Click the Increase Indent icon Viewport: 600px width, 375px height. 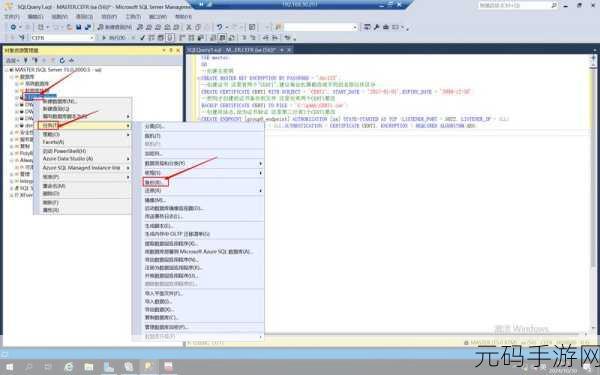click(x=275, y=38)
